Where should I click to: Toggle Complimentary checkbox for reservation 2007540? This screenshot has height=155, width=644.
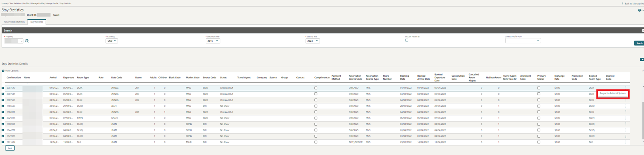[x=316, y=88]
